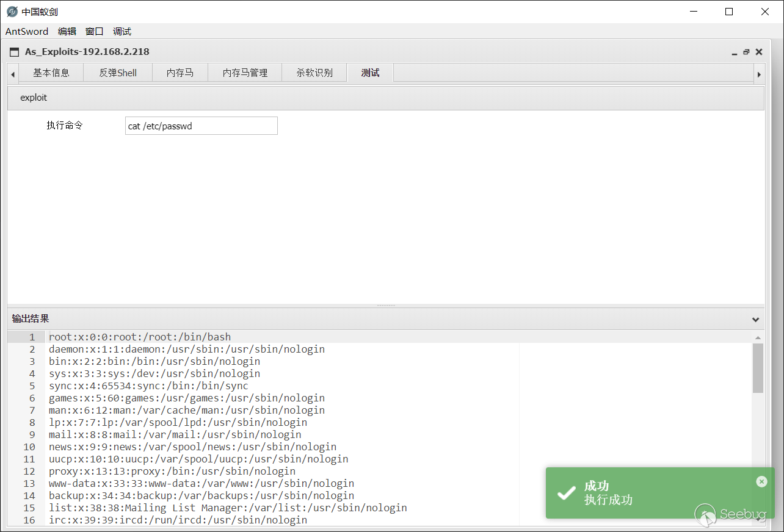This screenshot has height=532, width=784.
Task: Open the 编辑 menu
Action: pyautogui.click(x=67, y=32)
